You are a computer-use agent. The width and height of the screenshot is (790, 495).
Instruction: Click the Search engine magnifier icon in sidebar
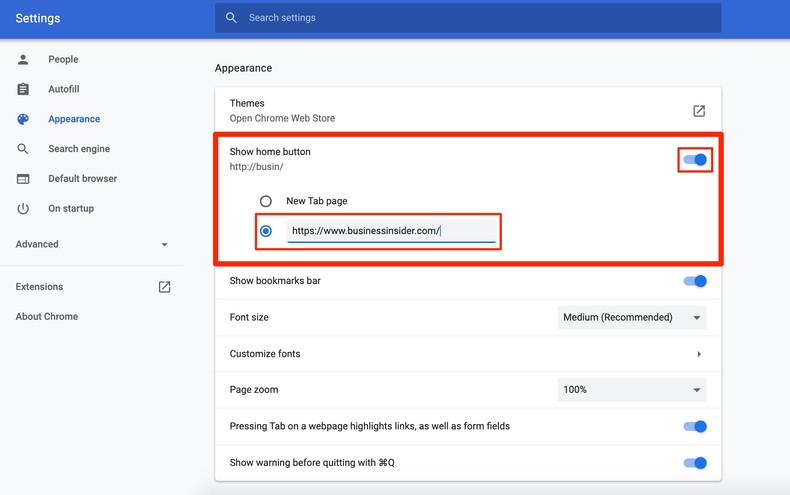23,149
